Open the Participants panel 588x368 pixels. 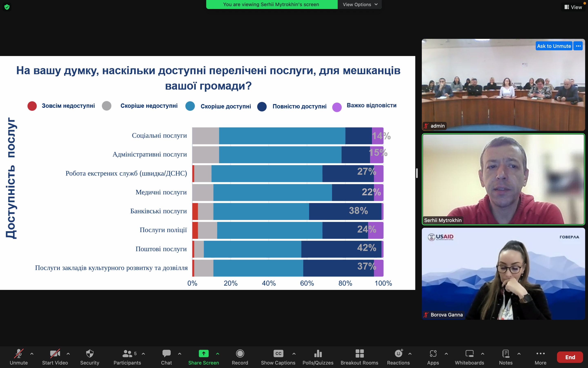point(127,357)
